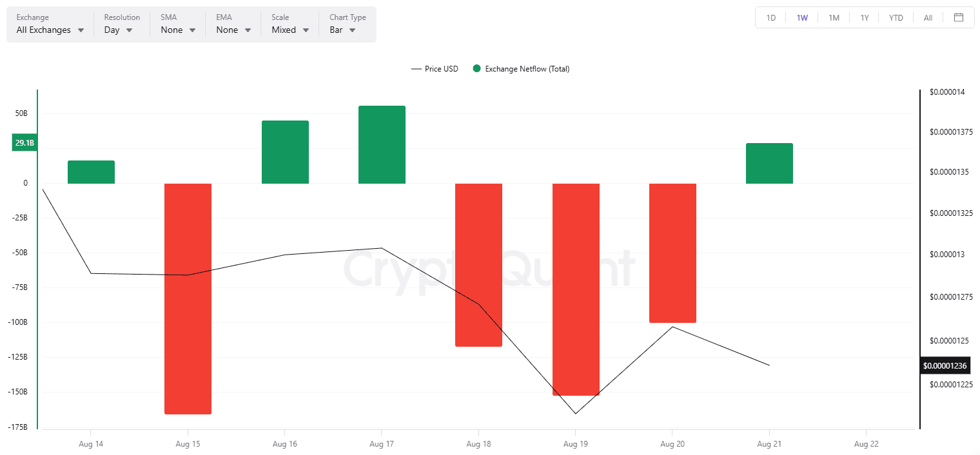The width and height of the screenshot is (980, 455).
Task: Toggle Price USD line in legend
Action: click(435, 69)
